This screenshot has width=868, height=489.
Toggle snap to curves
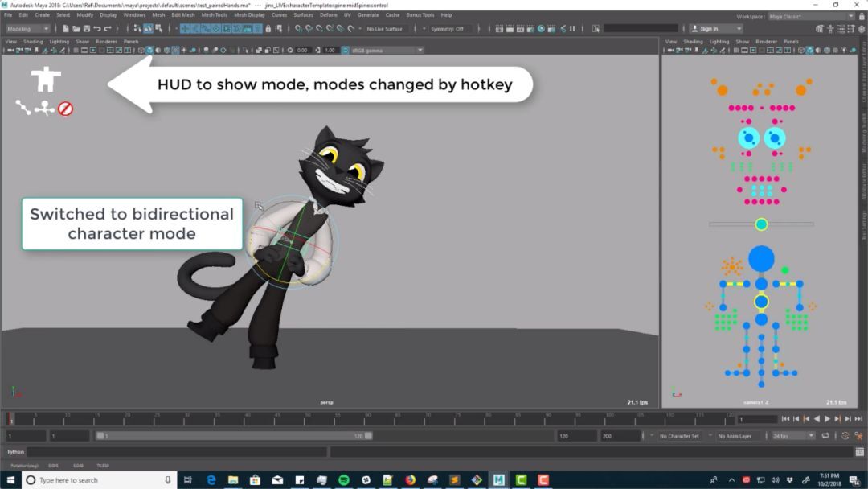(x=309, y=28)
